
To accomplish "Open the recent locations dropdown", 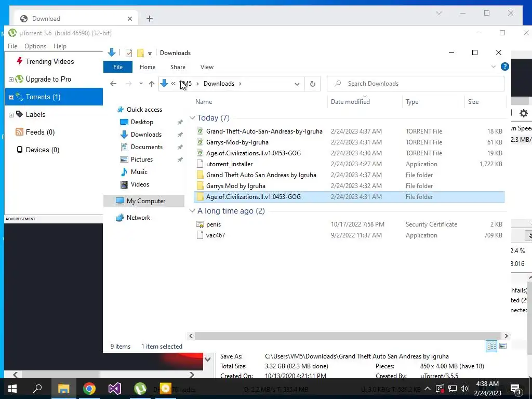I will (141, 84).
